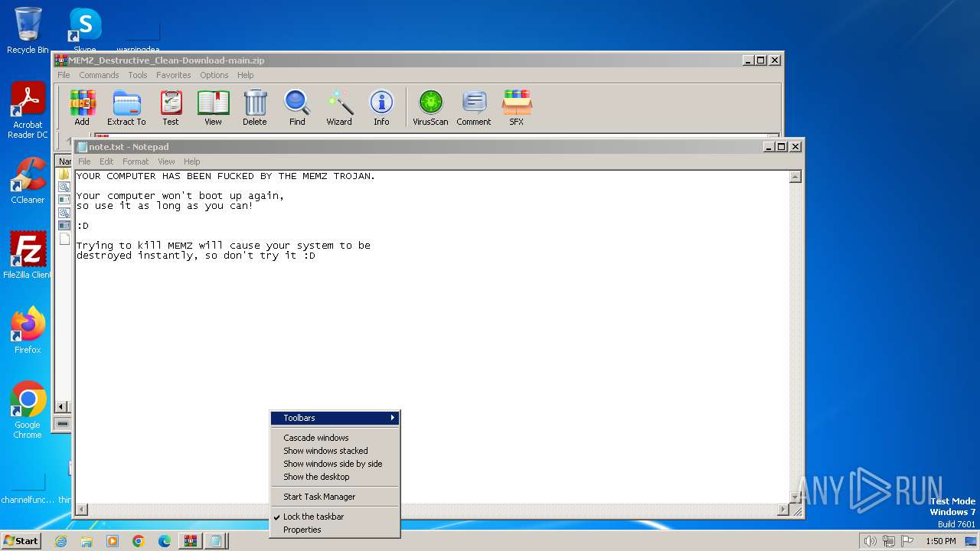
Task: Show archive Info icon
Action: point(381,107)
